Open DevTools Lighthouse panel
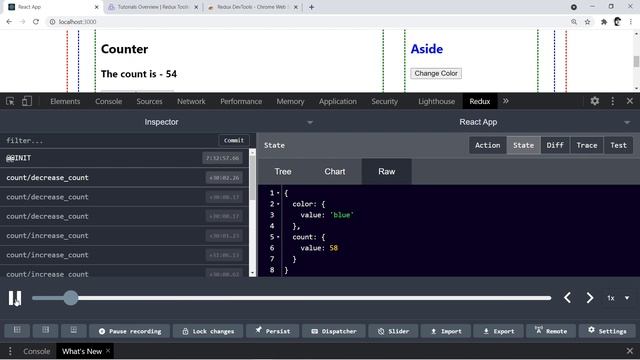This screenshot has height=360, width=640. point(436,101)
